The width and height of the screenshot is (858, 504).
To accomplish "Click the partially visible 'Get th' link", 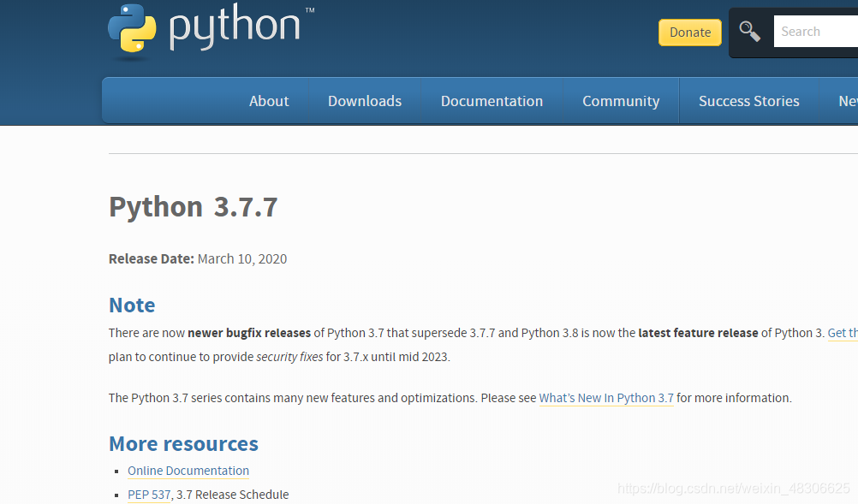I will coord(843,333).
